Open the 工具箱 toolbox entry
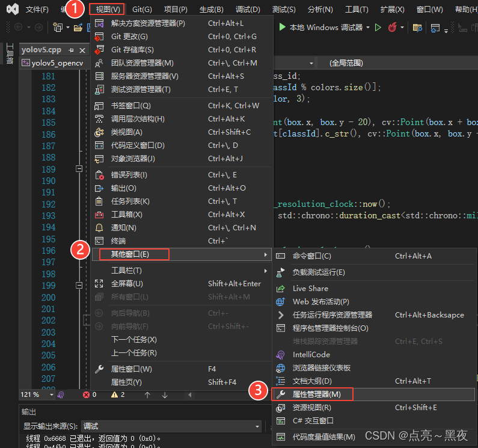 tap(182, 215)
